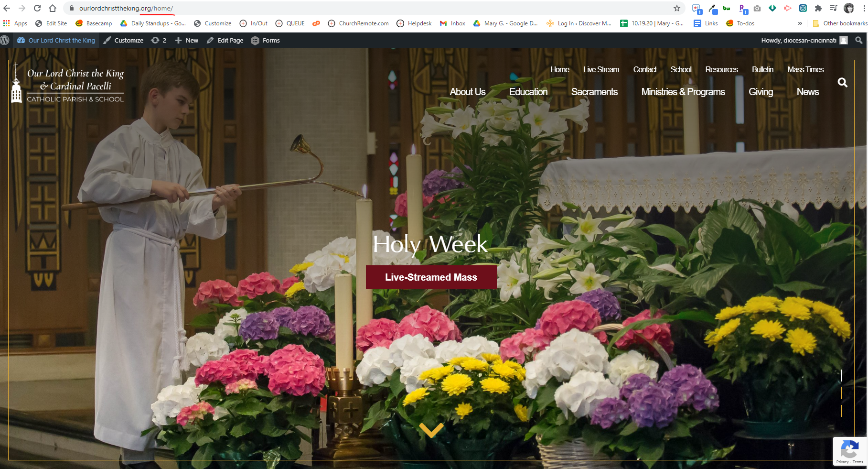Click the site search magnifier icon
The height and width of the screenshot is (469, 868).
coord(842,83)
